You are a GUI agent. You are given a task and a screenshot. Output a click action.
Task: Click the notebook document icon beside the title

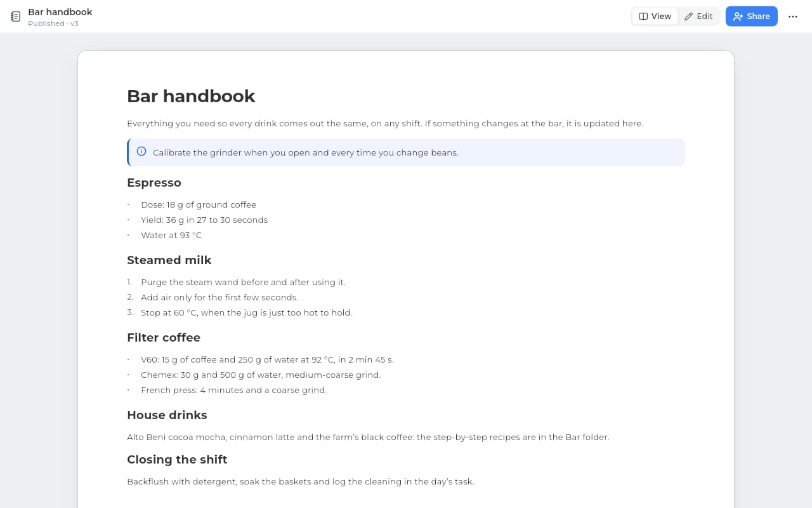(16, 17)
